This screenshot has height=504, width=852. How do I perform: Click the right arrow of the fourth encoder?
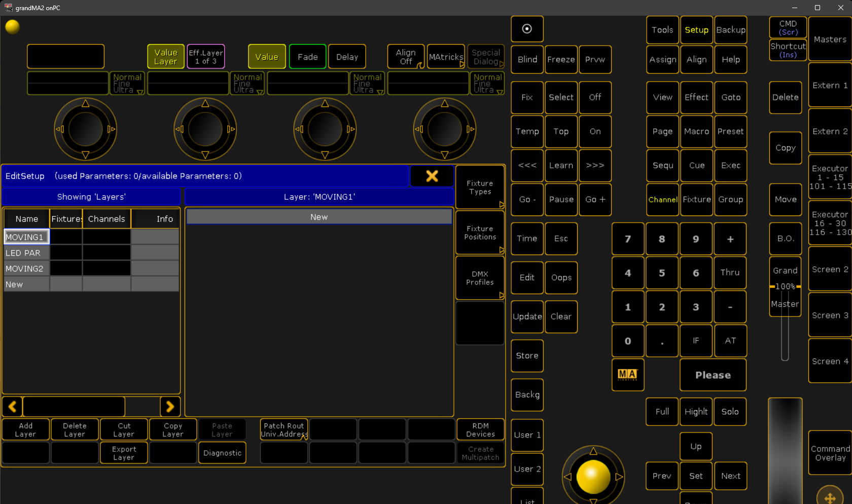pos(471,129)
